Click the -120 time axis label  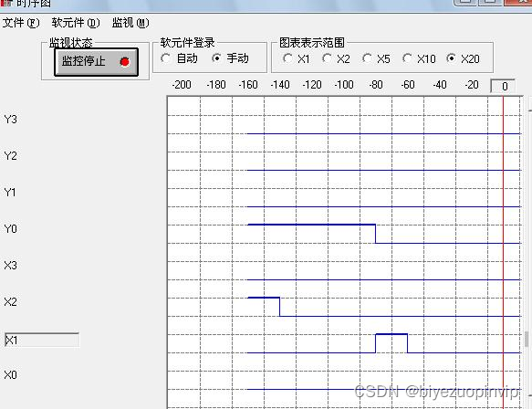tap(312, 85)
